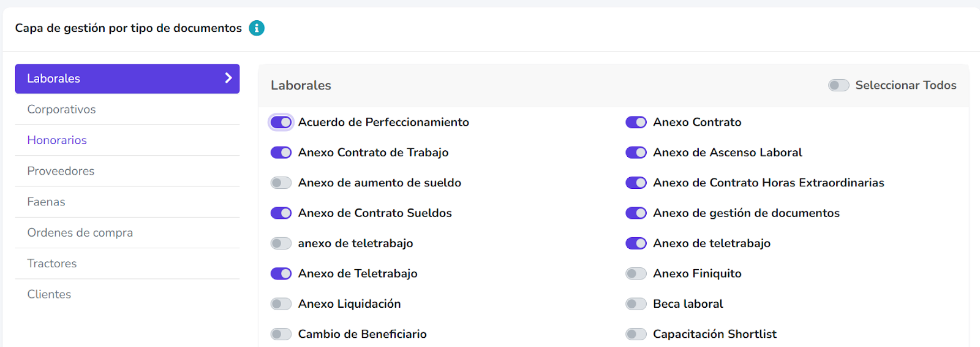Select the Honorarios category
This screenshot has height=347, width=980.
point(127,140)
